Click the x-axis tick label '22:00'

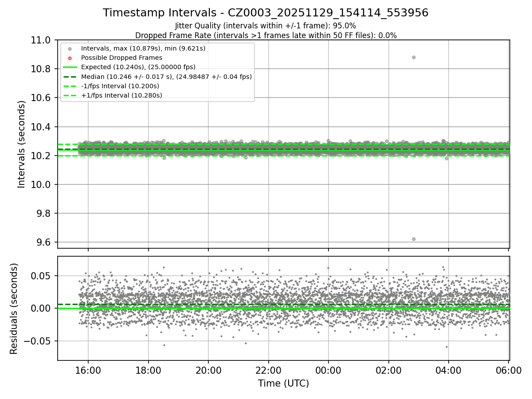[x=268, y=370]
